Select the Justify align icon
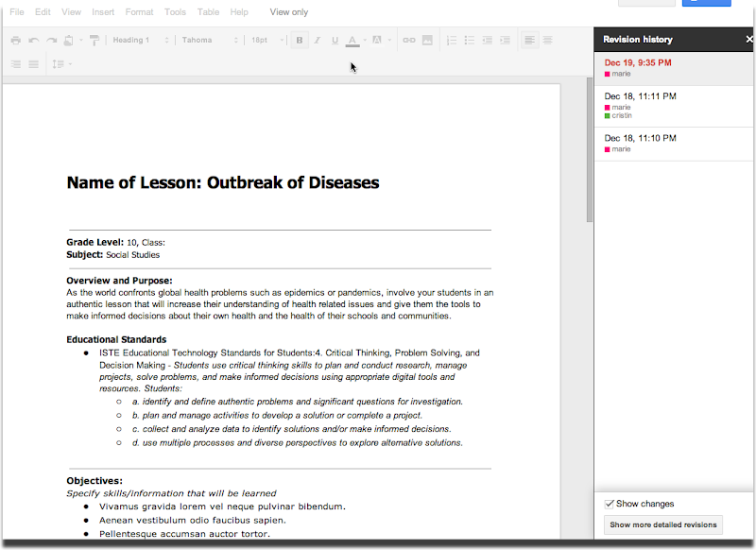The height and width of the screenshot is (550, 756). coord(34,64)
